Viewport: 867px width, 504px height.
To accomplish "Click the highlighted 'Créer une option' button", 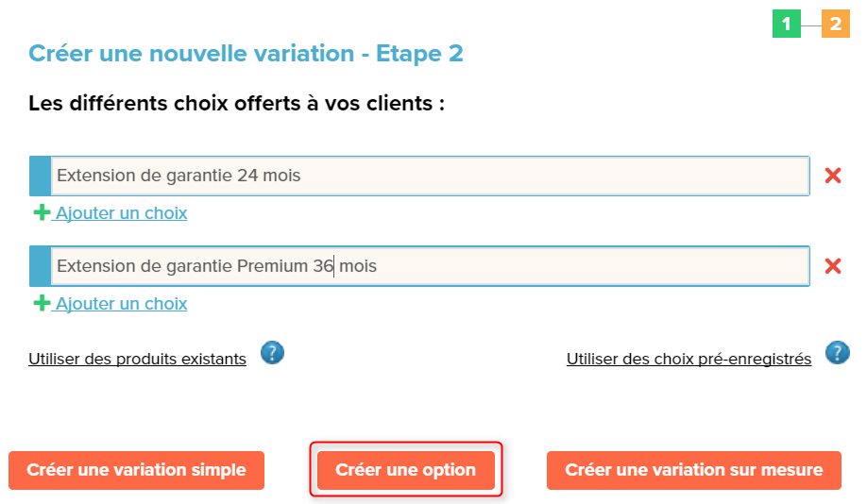I will pyautogui.click(x=406, y=470).
